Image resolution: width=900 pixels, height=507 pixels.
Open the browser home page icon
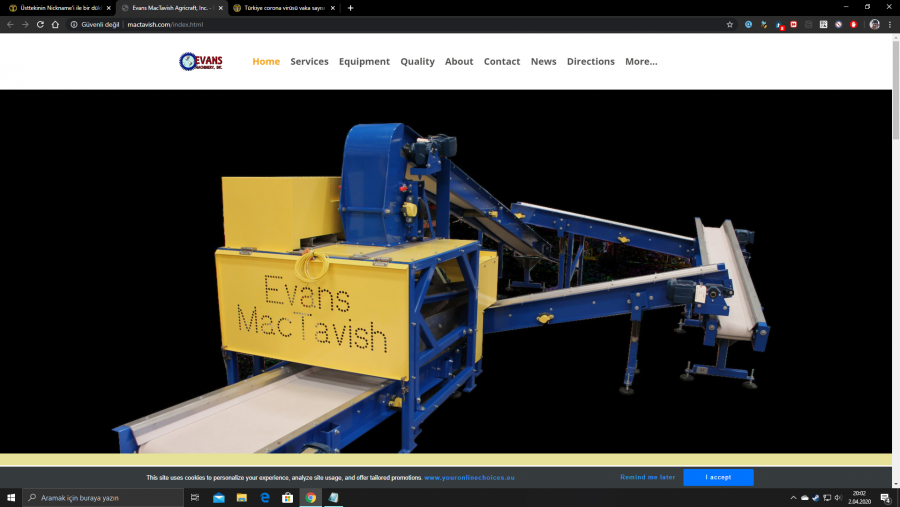tap(55, 24)
